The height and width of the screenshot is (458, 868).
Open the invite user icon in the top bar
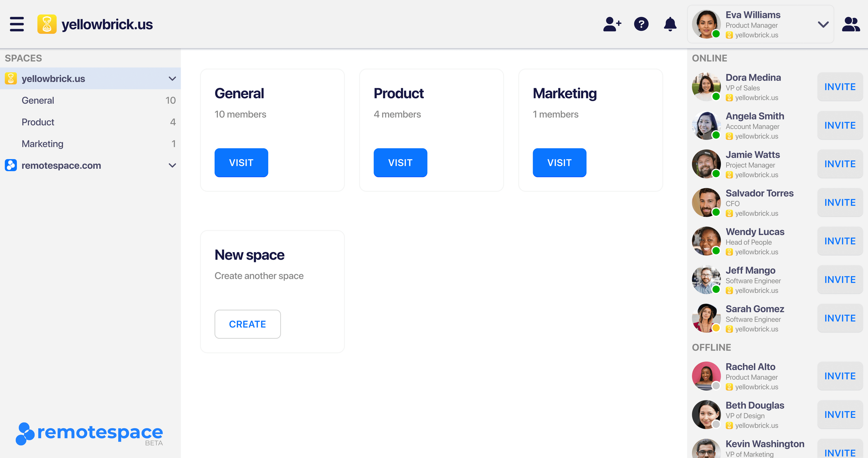tap(612, 24)
